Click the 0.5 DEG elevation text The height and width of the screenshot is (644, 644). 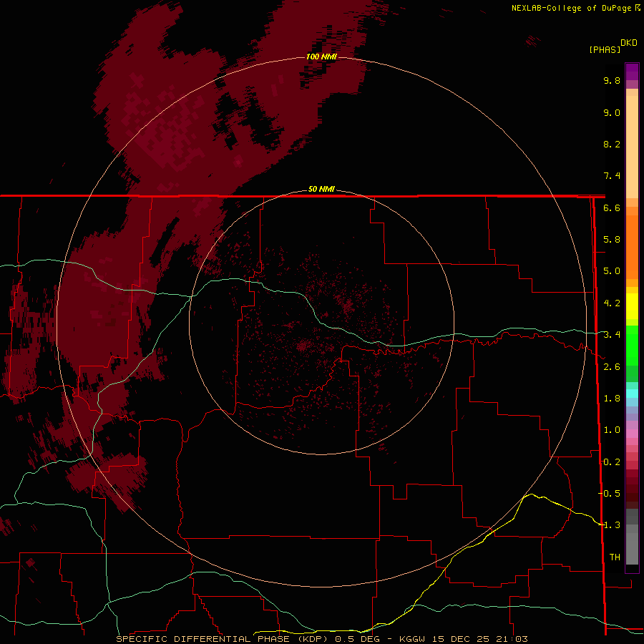(357, 639)
